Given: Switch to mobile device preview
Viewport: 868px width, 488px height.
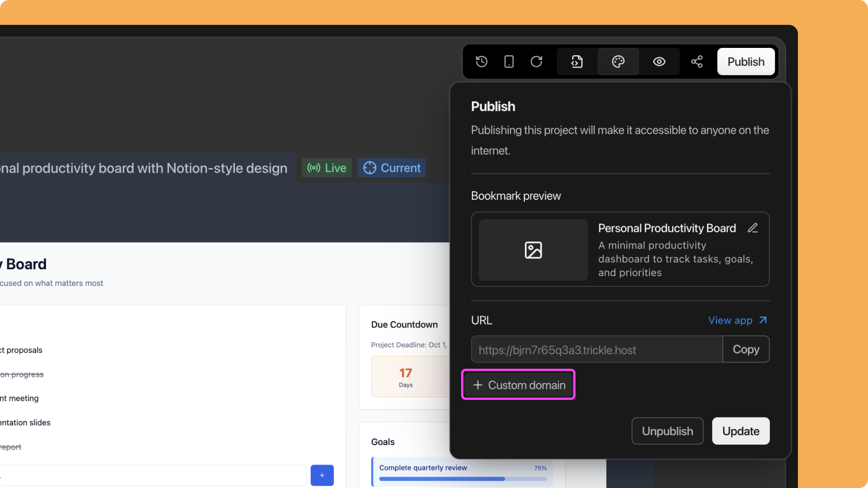Looking at the screenshot, I should pyautogui.click(x=509, y=61).
